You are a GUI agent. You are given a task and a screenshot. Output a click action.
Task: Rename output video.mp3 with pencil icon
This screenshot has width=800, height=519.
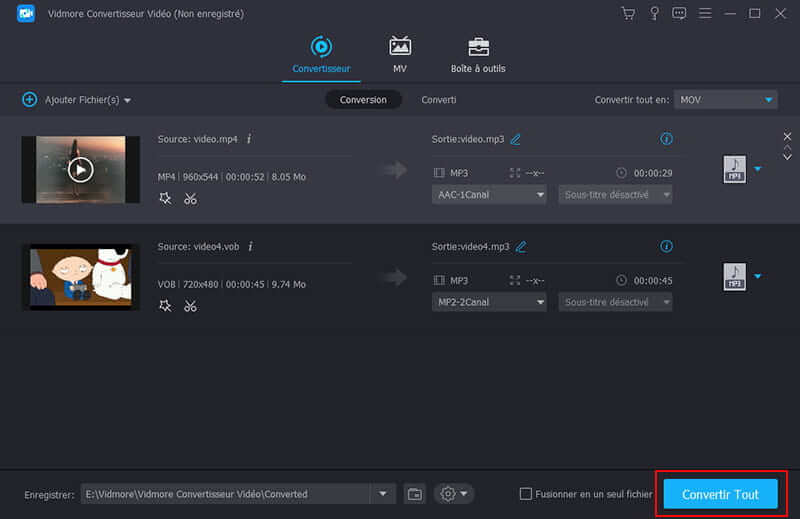pos(516,139)
